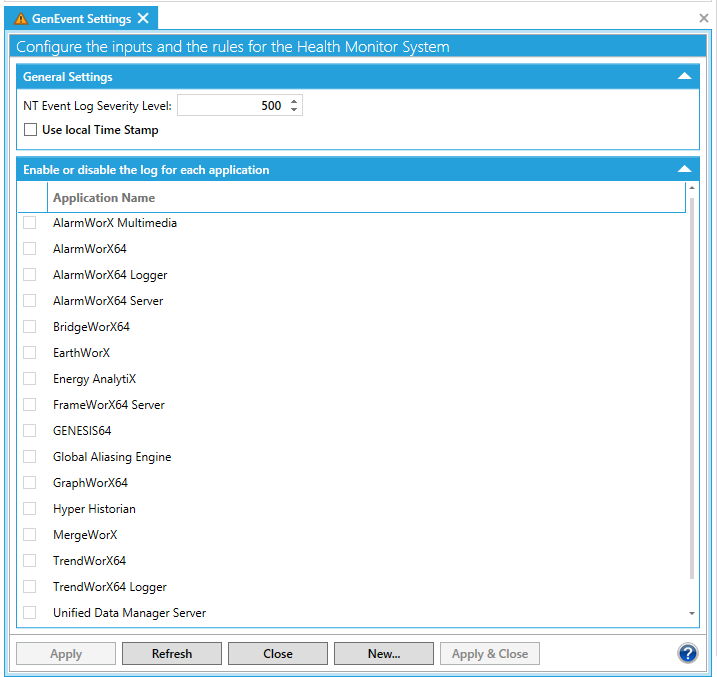Close the GenEvent Settings tab with X
The width and height of the screenshot is (717, 677).
coord(143,18)
